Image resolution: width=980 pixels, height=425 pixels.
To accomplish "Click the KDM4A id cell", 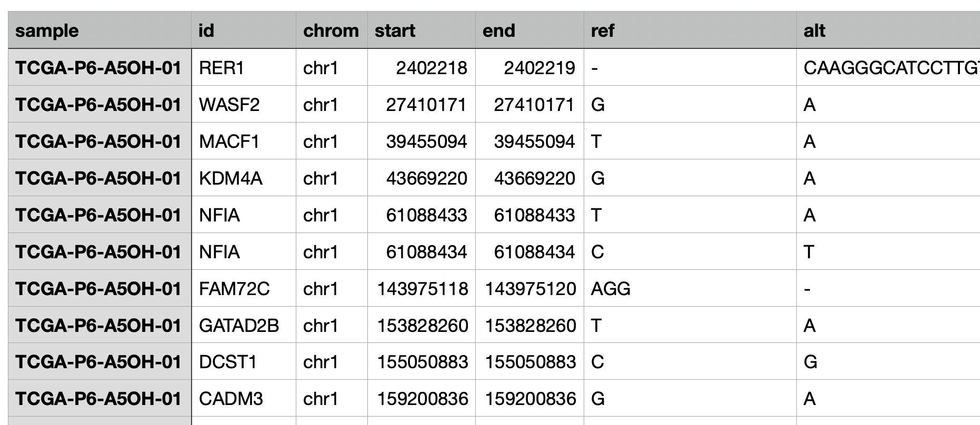I will point(244,178).
